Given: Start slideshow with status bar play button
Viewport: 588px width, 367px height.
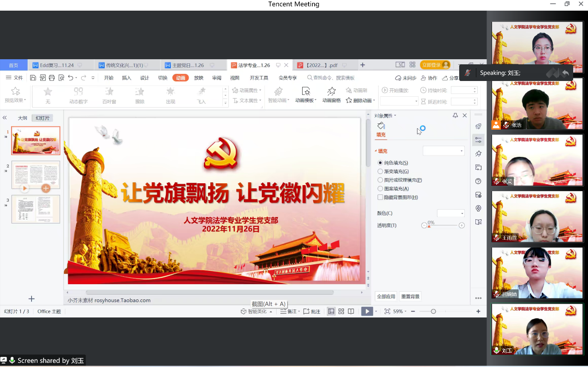Looking at the screenshot, I should pyautogui.click(x=367, y=311).
